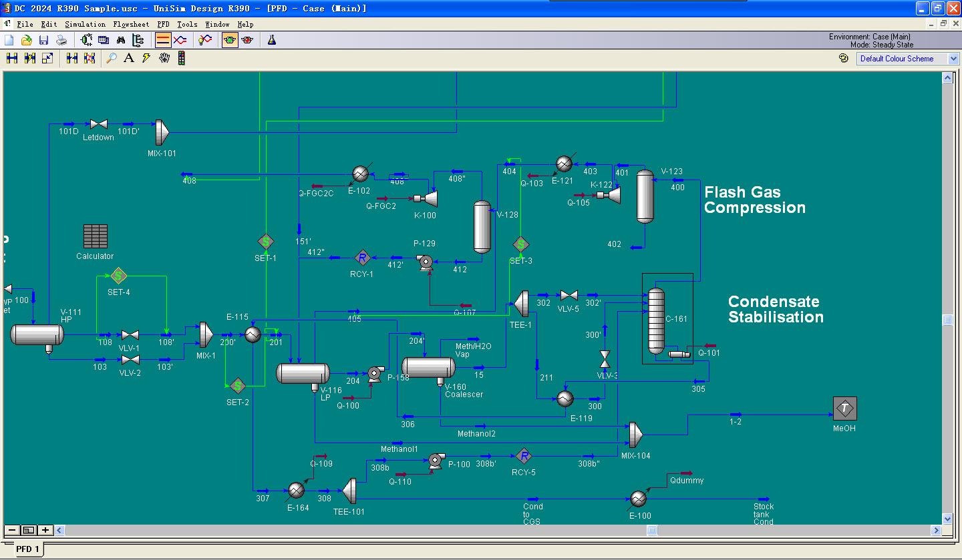Click the horizontal scrollbar thumb

(x=652, y=531)
